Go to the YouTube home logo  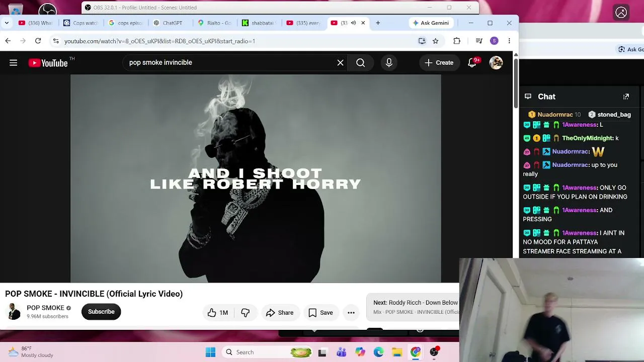[x=48, y=63]
